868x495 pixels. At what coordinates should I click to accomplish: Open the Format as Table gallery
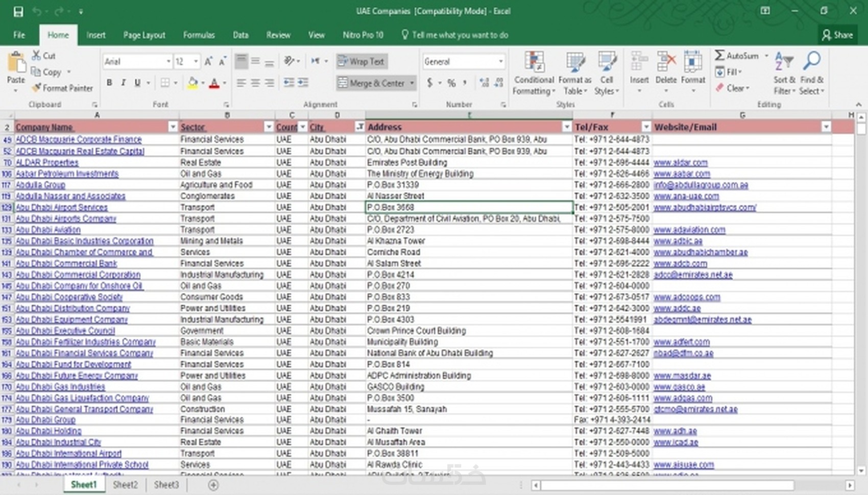point(575,73)
